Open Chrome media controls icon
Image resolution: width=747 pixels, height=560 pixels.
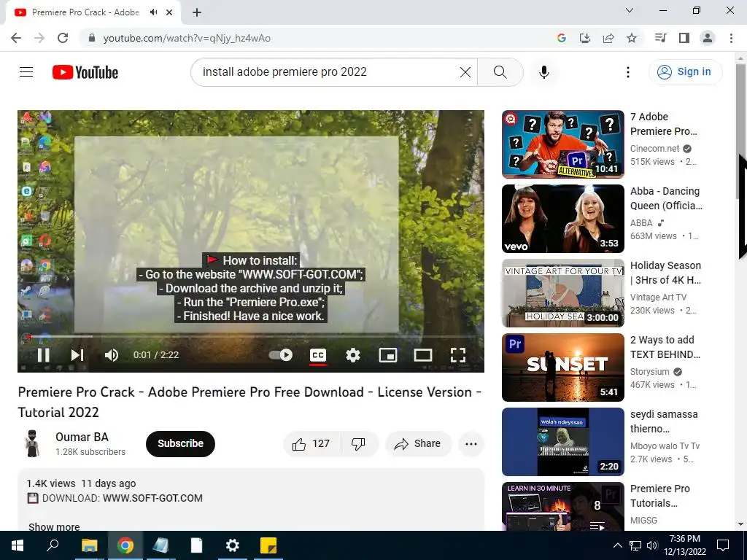[660, 38]
